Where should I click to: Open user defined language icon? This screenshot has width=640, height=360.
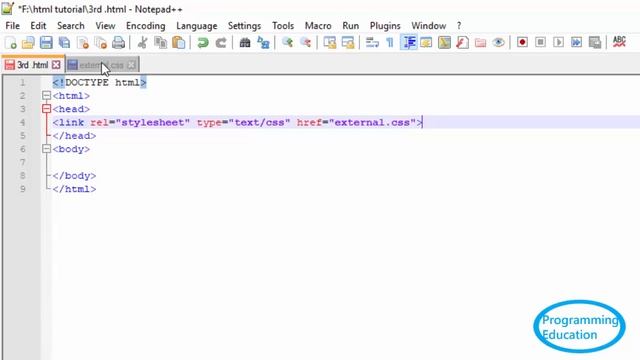coord(426,42)
